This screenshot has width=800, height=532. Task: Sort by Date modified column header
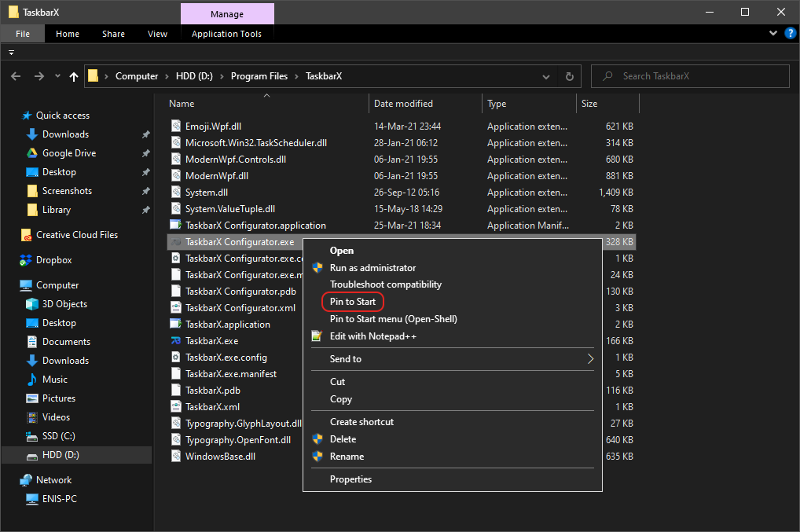pos(403,104)
